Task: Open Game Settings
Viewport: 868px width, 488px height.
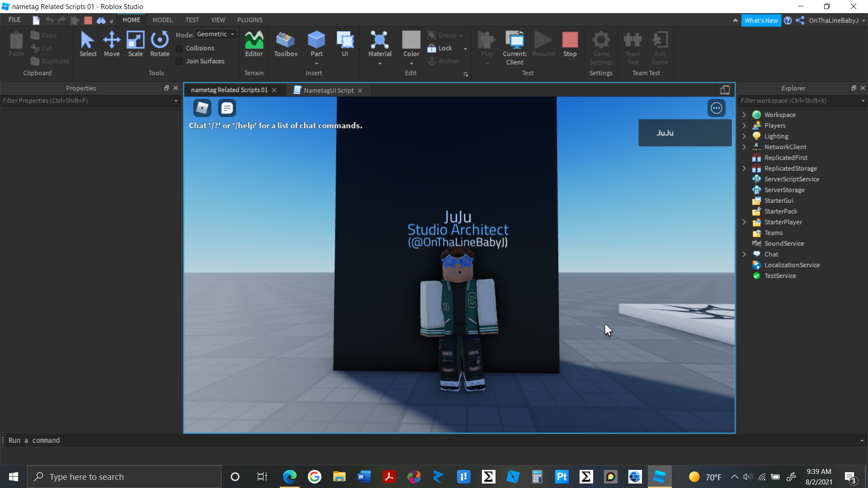Action: [601, 47]
